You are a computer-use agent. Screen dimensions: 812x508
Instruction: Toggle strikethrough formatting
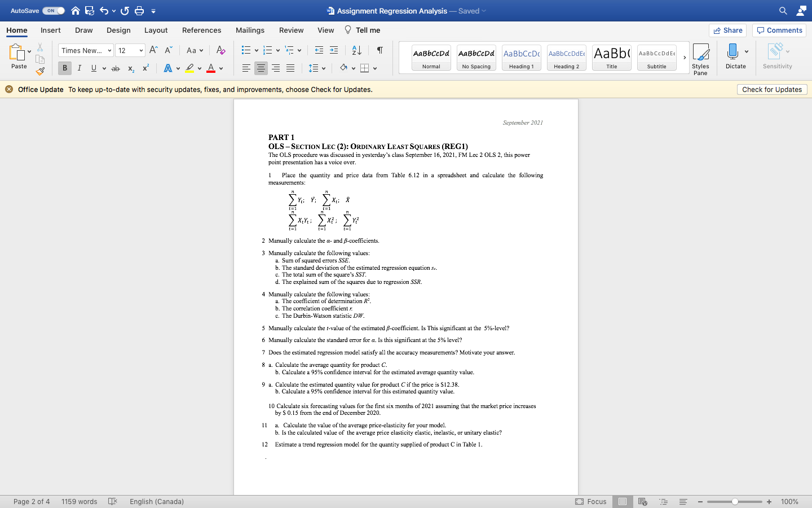click(x=116, y=68)
